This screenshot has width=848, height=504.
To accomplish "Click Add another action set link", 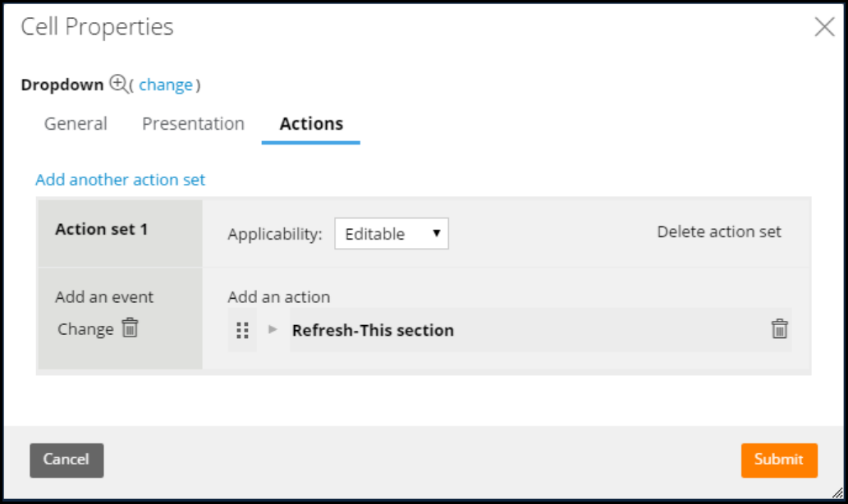I will (x=120, y=180).
